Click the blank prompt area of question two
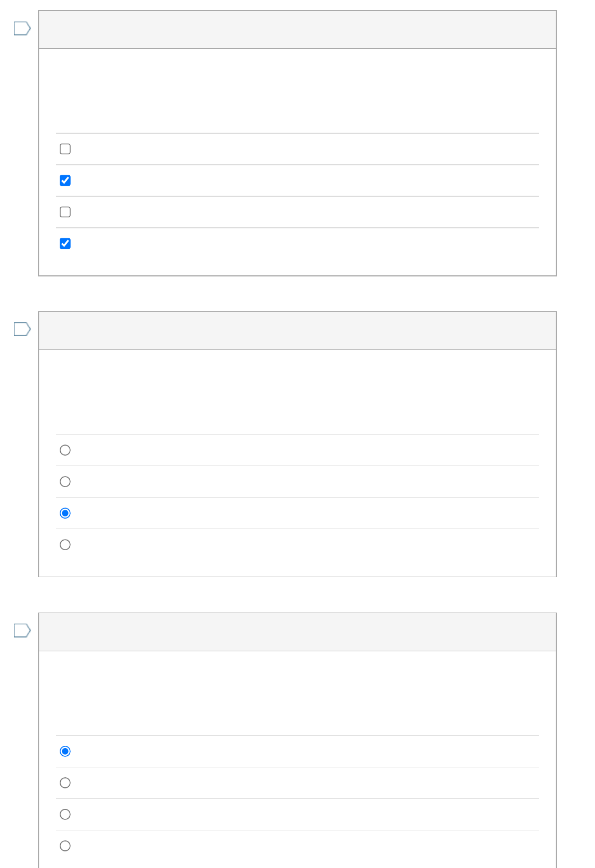 tap(297, 392)
